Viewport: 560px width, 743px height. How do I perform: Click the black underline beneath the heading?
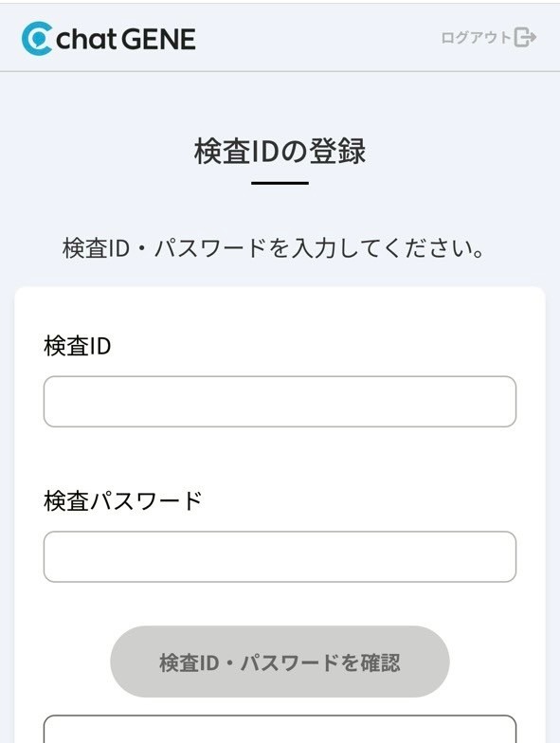pyautogui.click(x=280, y=183)
